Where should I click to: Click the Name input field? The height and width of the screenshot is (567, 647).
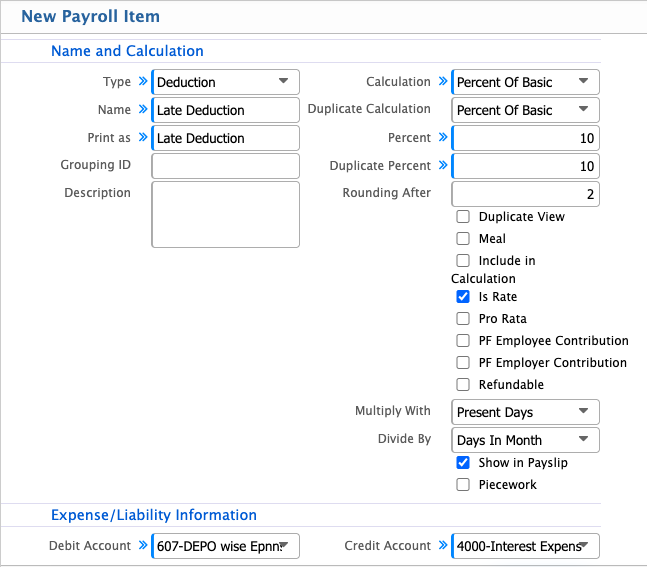click(225, 110)
